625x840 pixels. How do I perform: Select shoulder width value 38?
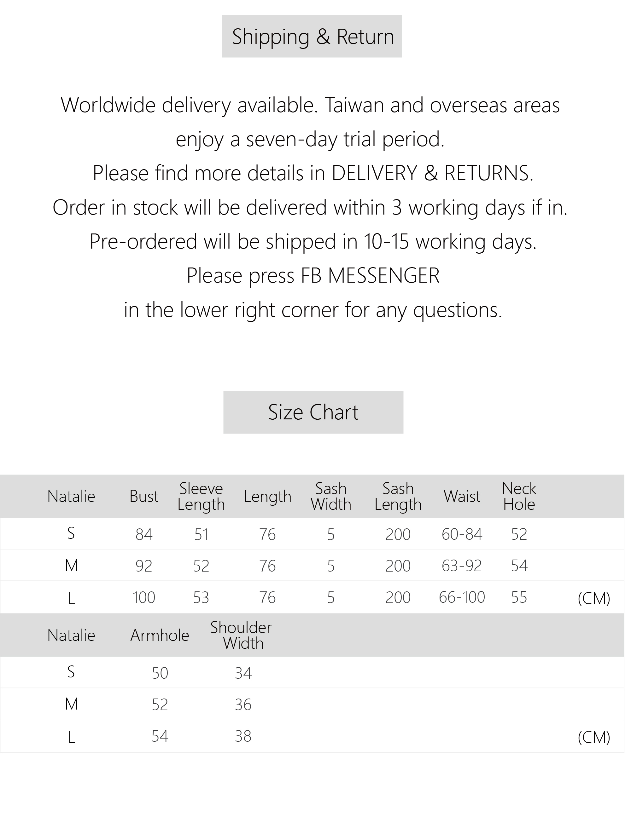click(243, 736)
